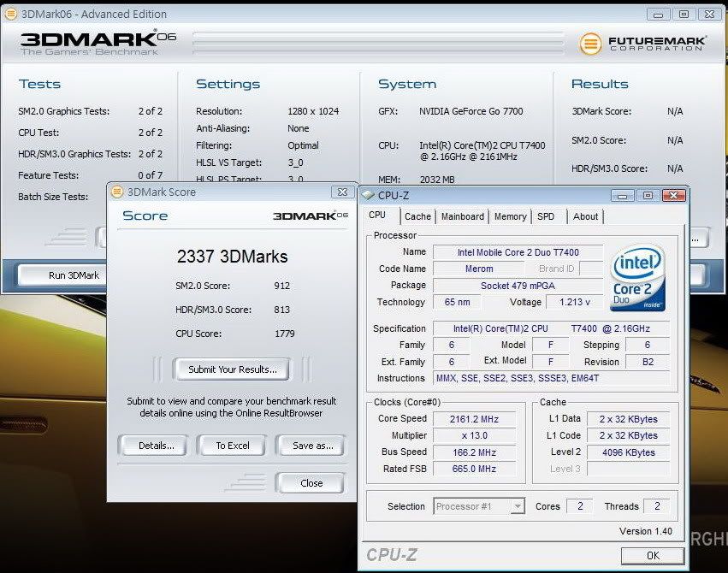728x573 pixels.
Task: Export score To Excel
Action: click(x=233, y=446)
